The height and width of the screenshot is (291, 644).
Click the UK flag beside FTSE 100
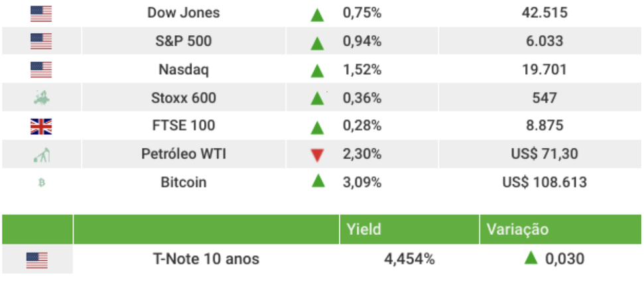pos(41,126)
